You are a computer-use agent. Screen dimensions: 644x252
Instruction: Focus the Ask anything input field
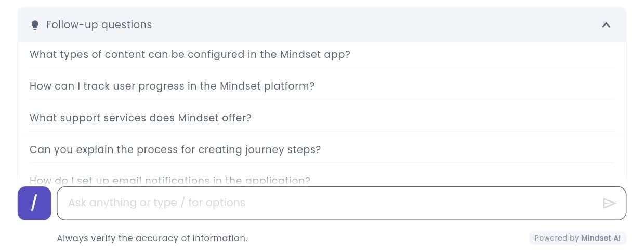(x=341, y=203)
